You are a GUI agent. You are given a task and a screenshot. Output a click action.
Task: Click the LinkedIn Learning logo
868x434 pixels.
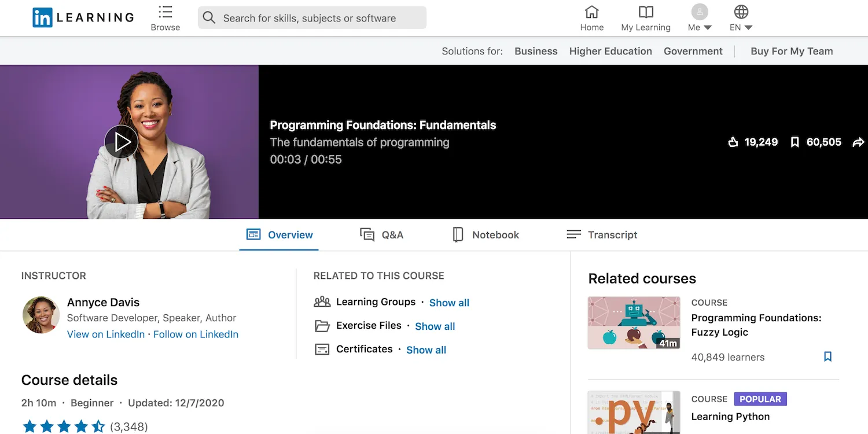pyautogui.click(x=83, y=18)
